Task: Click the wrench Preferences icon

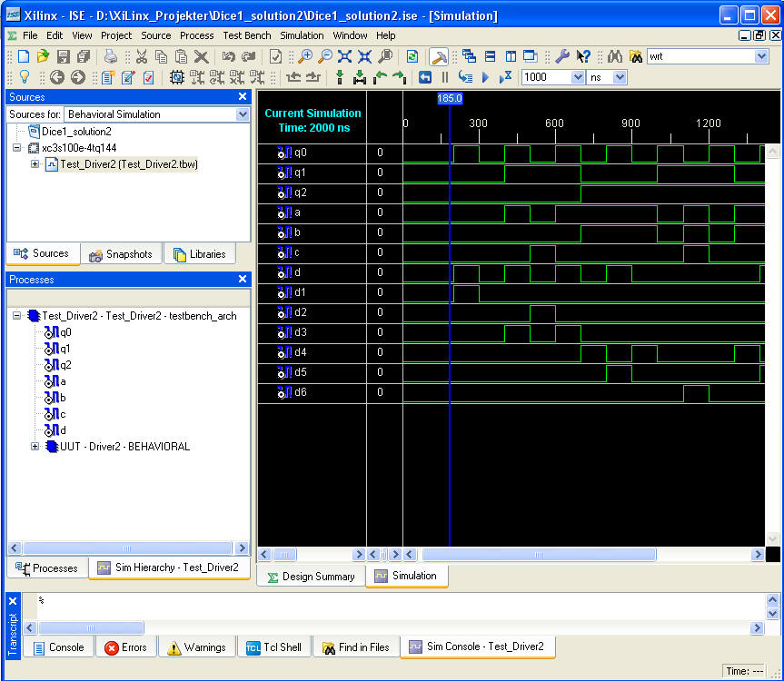Action: coord(562,56)
